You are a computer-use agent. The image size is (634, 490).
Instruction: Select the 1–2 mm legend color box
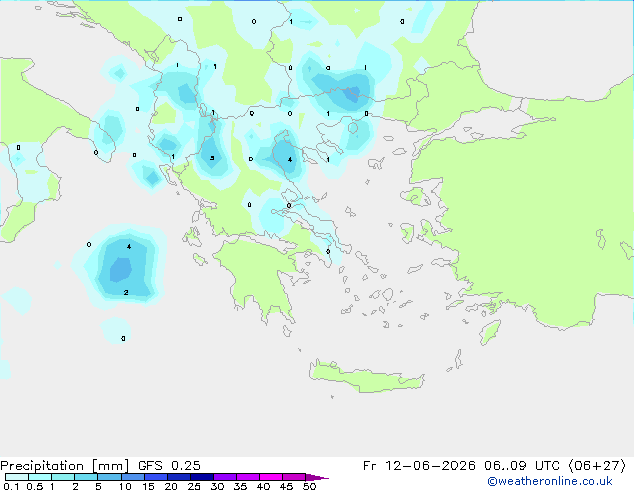coord(63,477)
